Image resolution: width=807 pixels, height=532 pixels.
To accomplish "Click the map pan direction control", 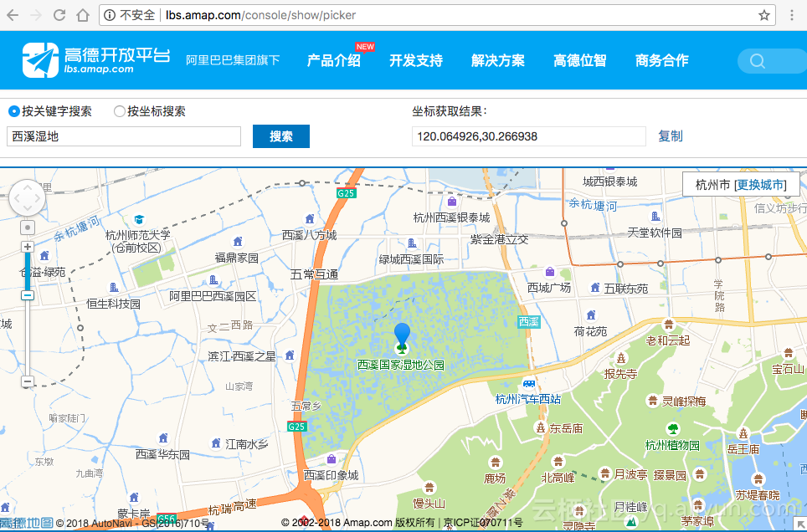I will pos(27,198).
